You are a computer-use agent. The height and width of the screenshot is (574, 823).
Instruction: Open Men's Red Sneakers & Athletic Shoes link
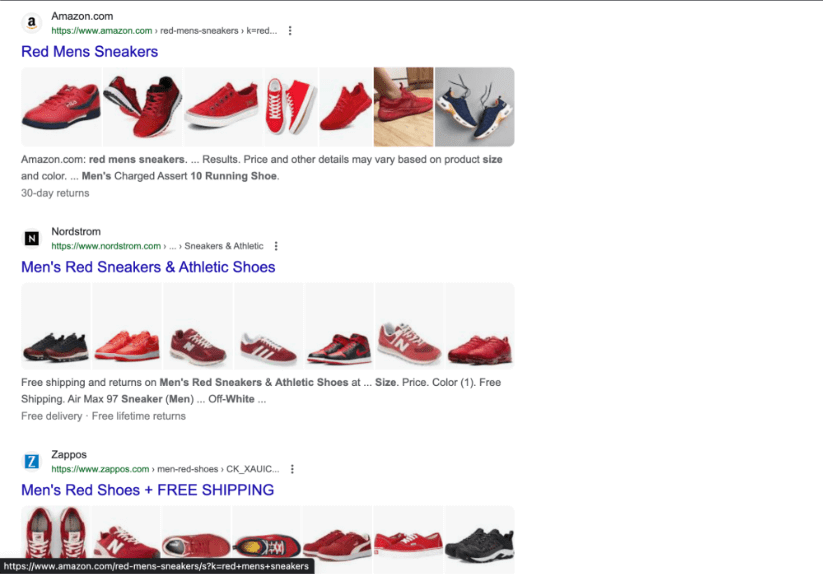click(x=148, y=267)
